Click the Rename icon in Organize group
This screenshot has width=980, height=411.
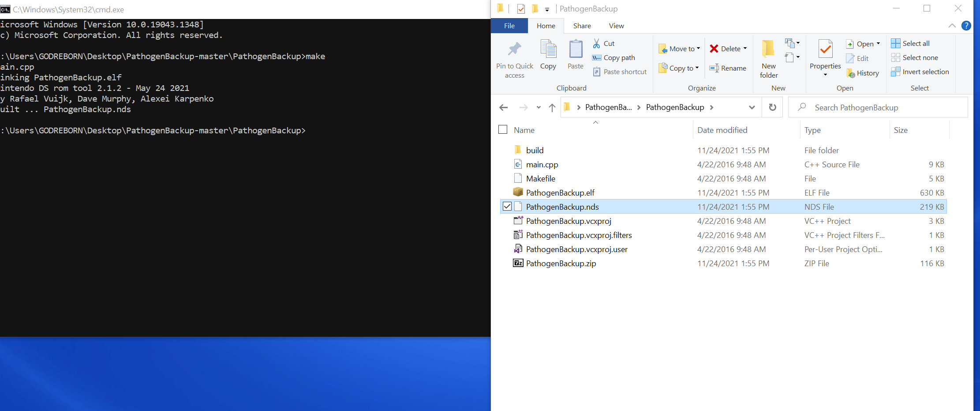pos(714,68)
